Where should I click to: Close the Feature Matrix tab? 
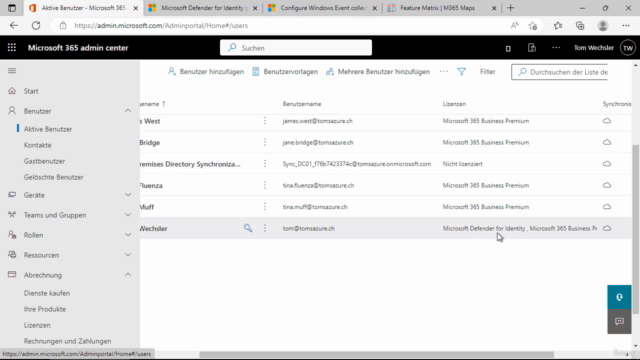point(494,8)
